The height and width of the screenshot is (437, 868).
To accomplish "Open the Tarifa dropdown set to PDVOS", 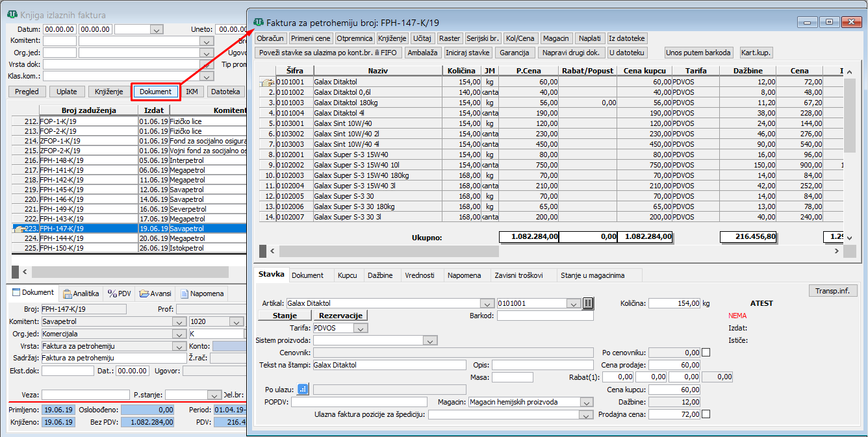I will coord(361,328).
